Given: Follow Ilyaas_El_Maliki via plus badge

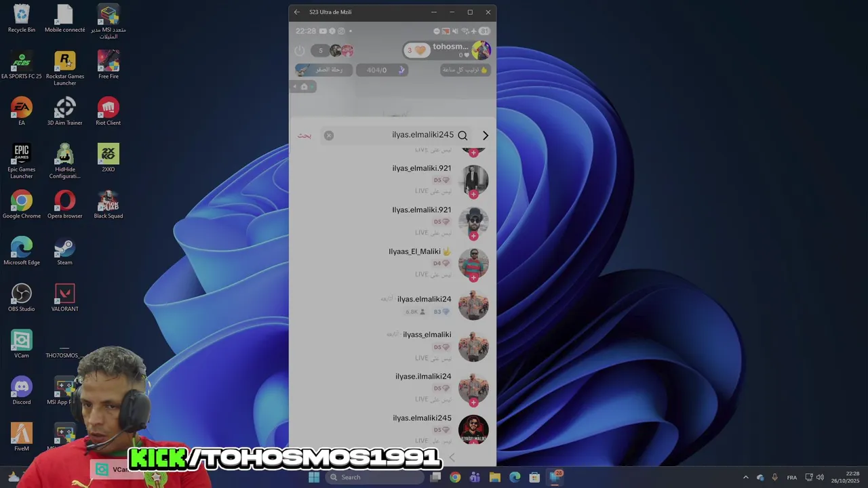Looking at the screenshot, I should [473, 278].
